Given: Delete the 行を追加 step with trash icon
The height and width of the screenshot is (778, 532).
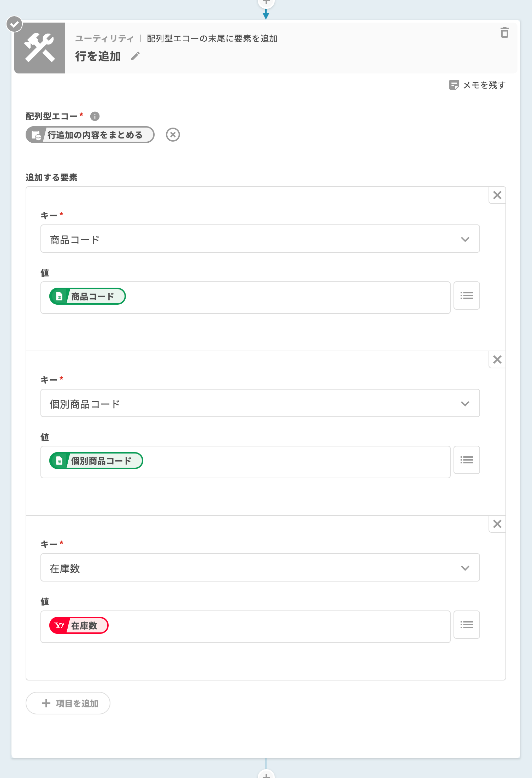Looking at the screenshot, I should point(504,33).
